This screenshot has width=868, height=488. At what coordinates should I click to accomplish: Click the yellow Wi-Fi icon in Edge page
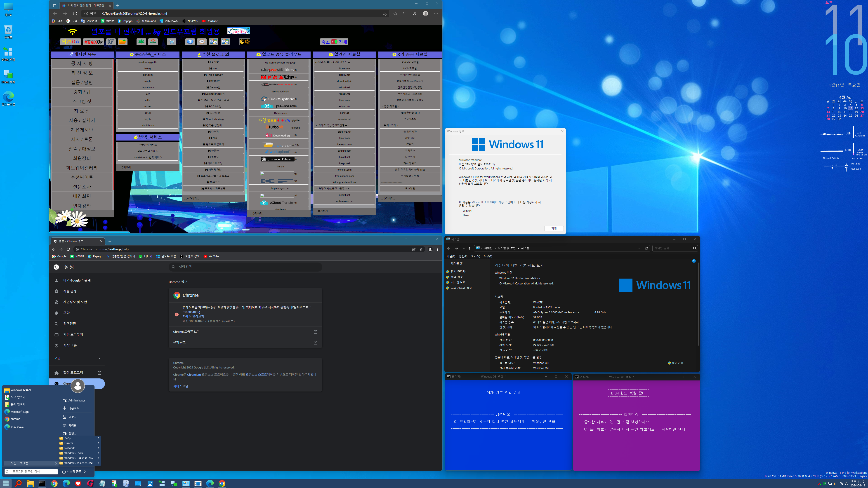click(72, 32)
